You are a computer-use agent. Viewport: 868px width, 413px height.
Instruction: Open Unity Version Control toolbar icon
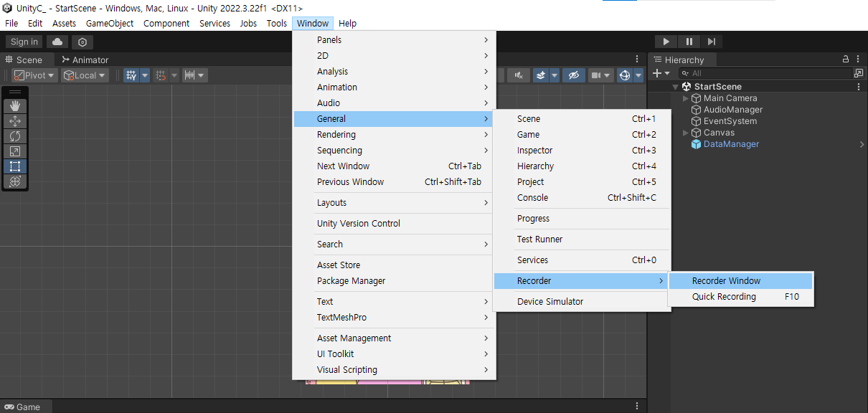point(82,42)
